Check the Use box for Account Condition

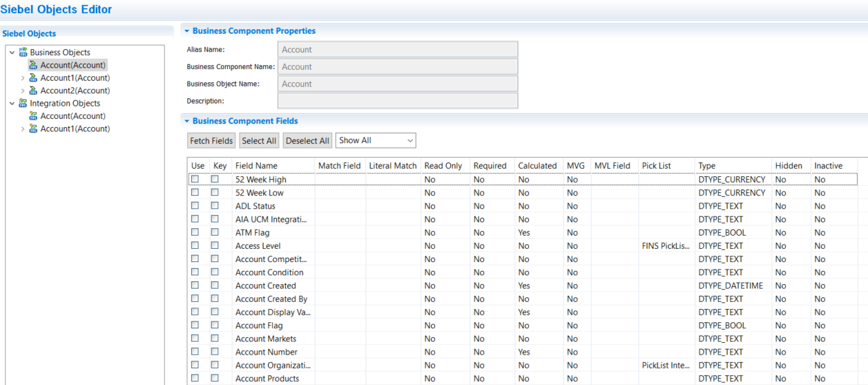195,272
